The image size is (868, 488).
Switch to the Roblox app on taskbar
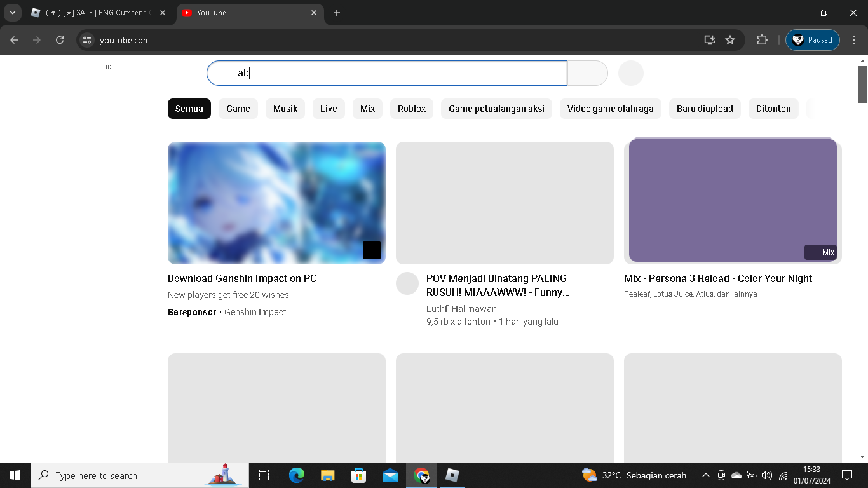pyautogui.click(x=452, y=475)
